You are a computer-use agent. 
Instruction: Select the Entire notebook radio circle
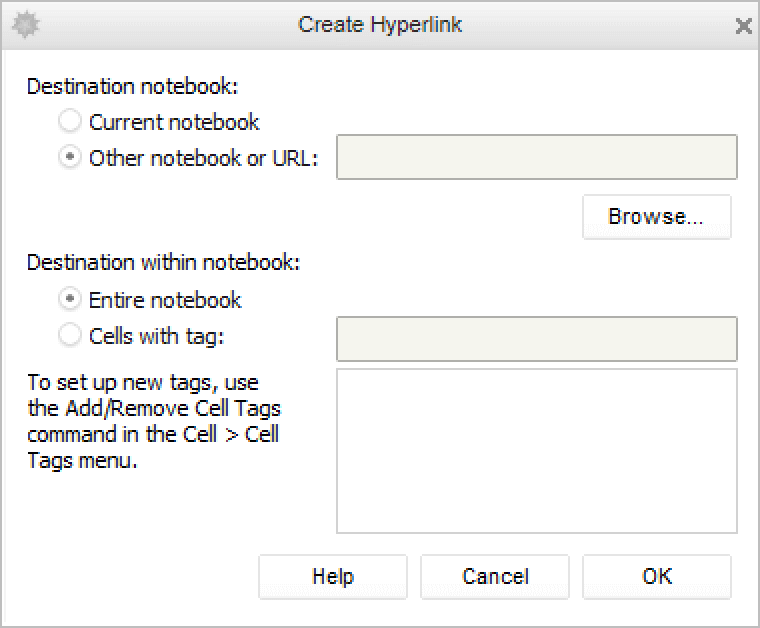point(70,300)
